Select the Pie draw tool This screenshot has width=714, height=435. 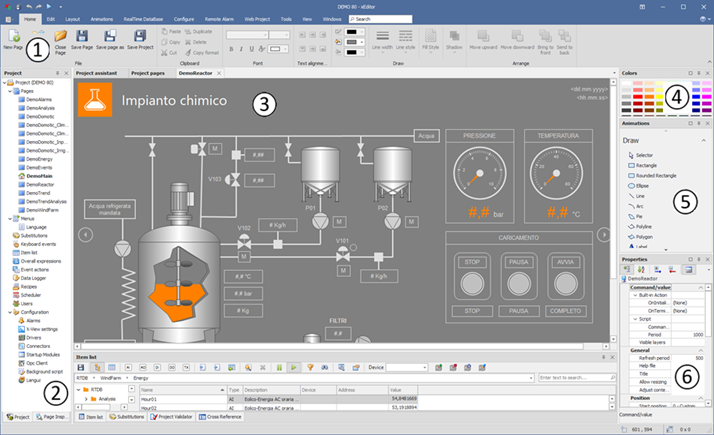[x=638, y=216]
